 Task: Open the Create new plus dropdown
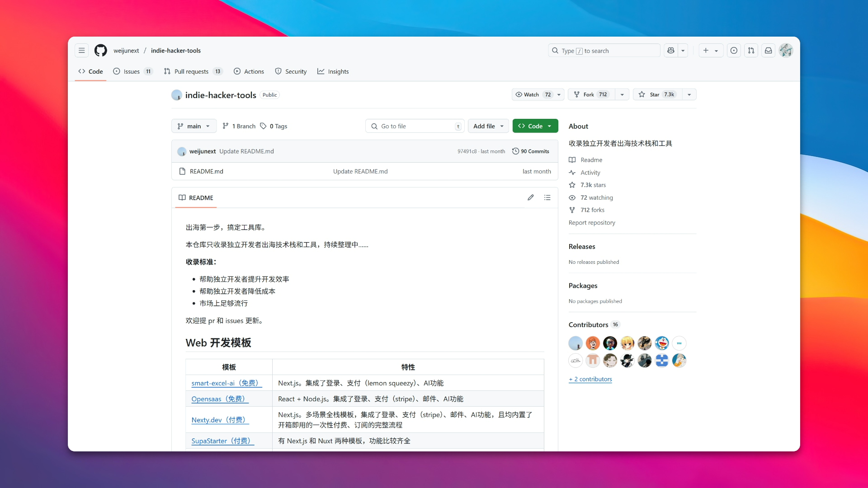point(711,51)
